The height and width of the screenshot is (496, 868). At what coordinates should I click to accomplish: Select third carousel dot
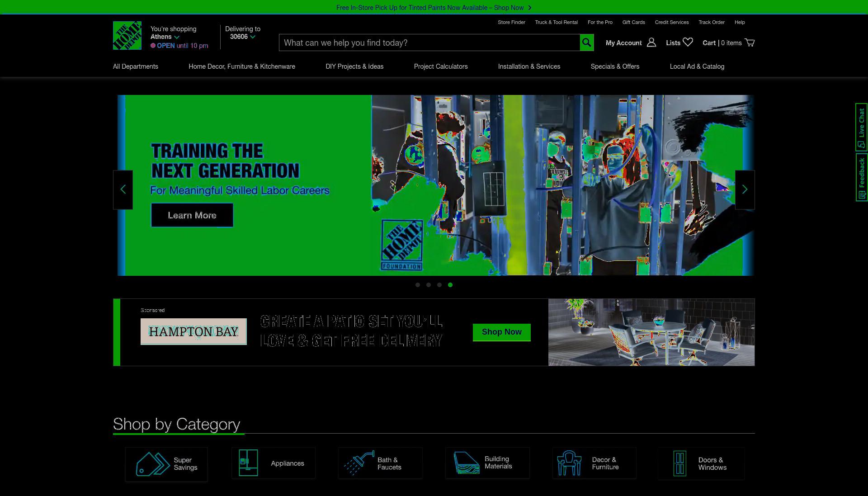[x=439, y=285]
